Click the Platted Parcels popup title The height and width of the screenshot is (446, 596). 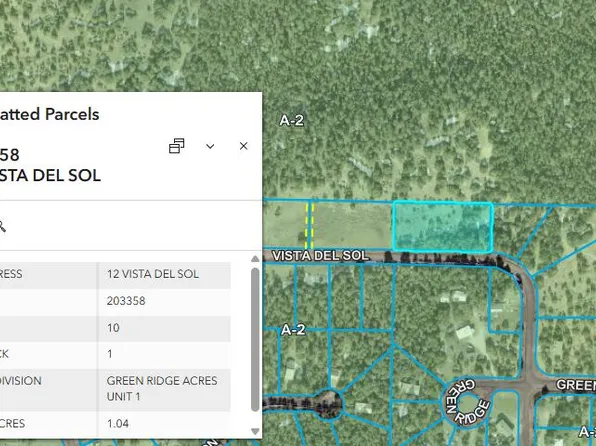tap(50, 114)
